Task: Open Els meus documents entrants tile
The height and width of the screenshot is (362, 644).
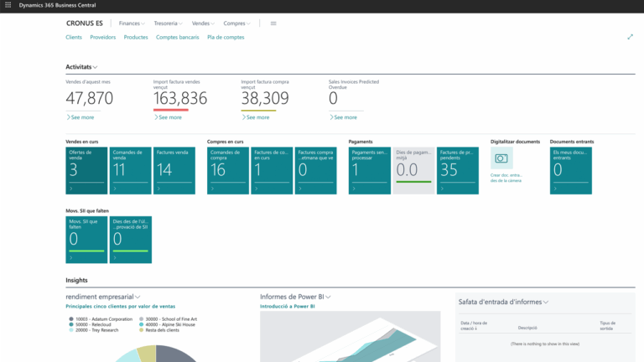Action: click(x=571, y=171)
